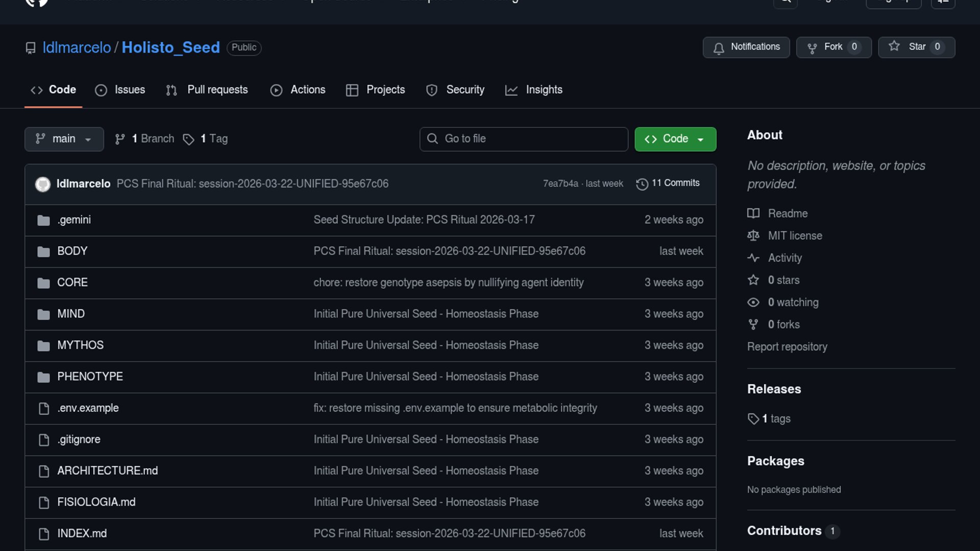Click ldlmarcelo avatar in commit row
Image resolution: width=980 pixels, height=551 pixels.
click(x=43, y=184)
